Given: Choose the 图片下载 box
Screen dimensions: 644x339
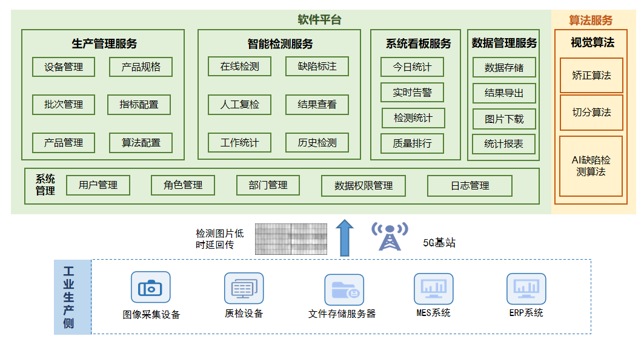Looking at the screenshot, I should (505, 119).
